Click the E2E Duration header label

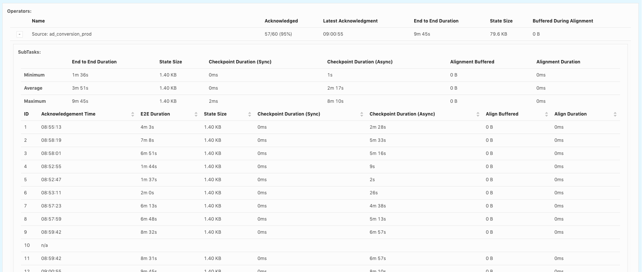155,114
